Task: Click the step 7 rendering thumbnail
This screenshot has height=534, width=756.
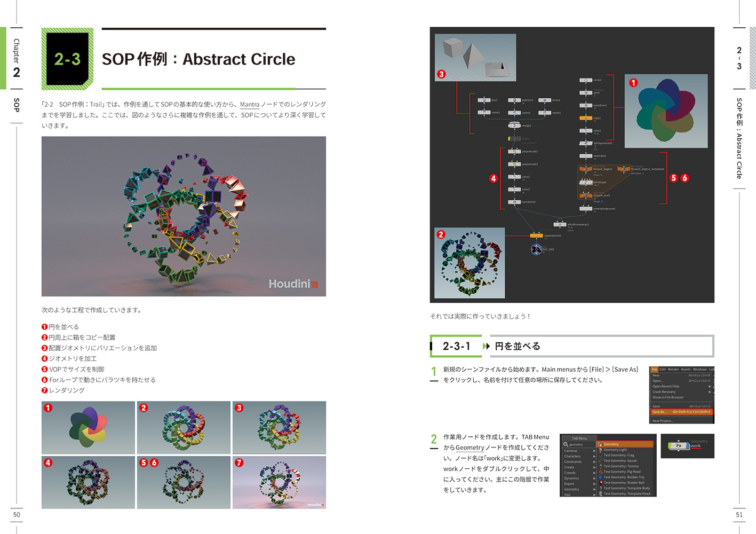Action: coord(279,482)
